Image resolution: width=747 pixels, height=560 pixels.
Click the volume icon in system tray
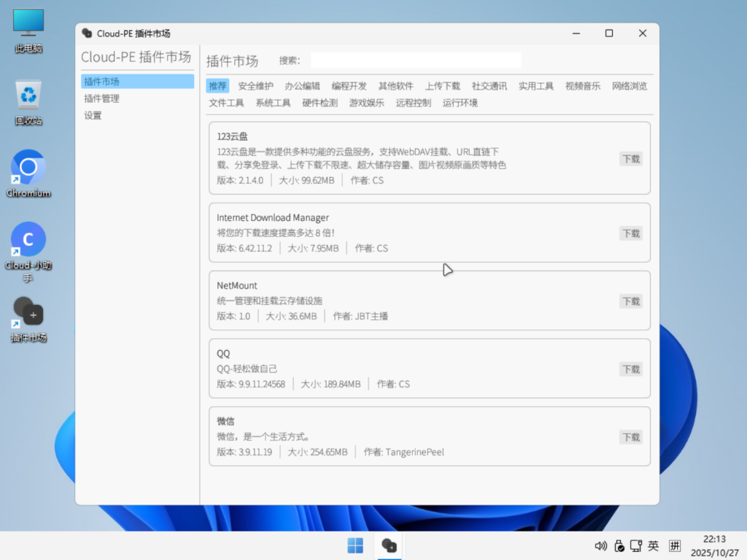(600, 545)
